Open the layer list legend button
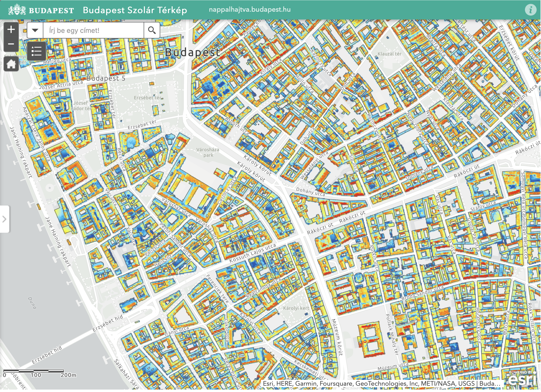Viewport: 541px width, 392px height. pyautogui.click(x=37, y=51)
